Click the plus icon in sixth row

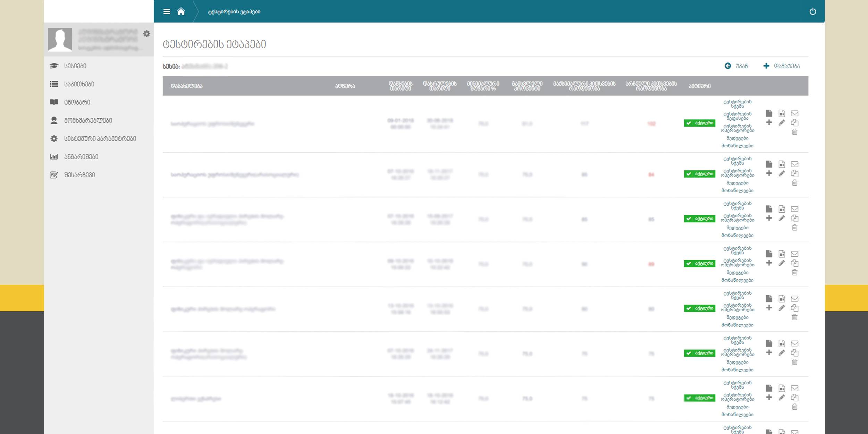[769, 352]
